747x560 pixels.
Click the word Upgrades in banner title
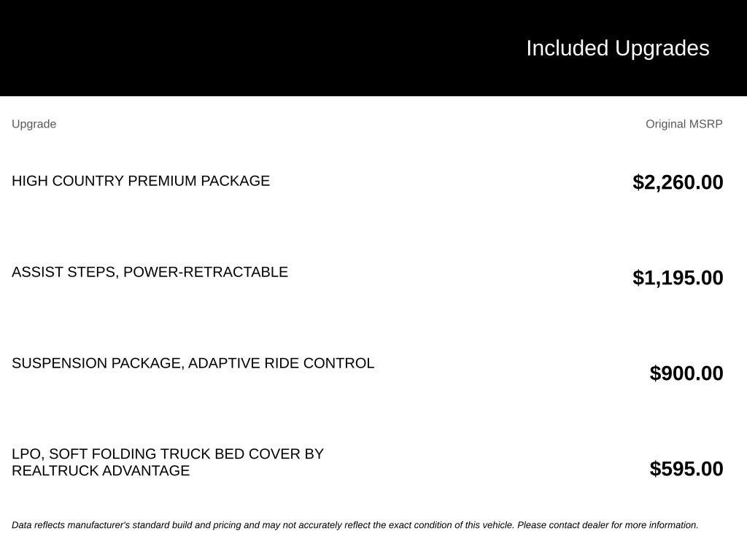coord(662,49)
